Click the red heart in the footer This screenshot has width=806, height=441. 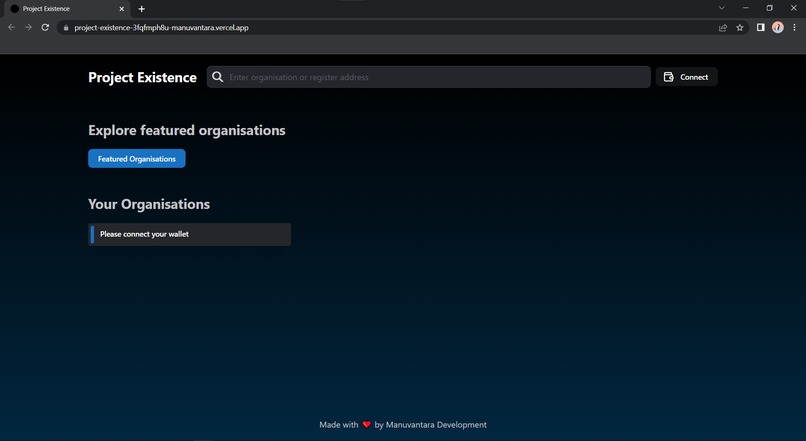(367, 425)
